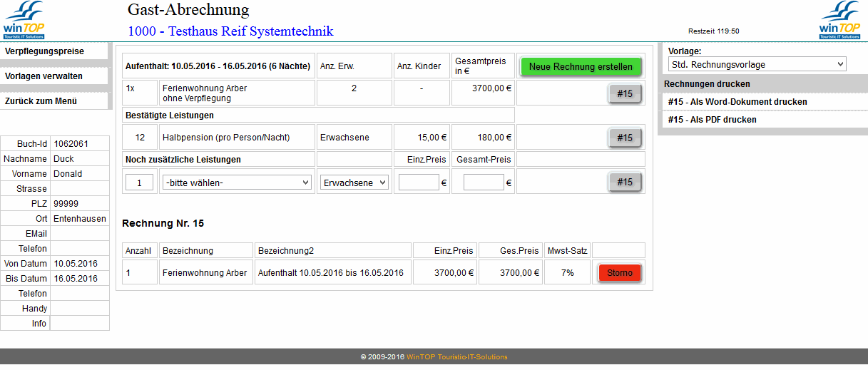868x370 pixels.
Task: Click WinTOP Touristic-IT-Solutions footer link
Action: 456,357
